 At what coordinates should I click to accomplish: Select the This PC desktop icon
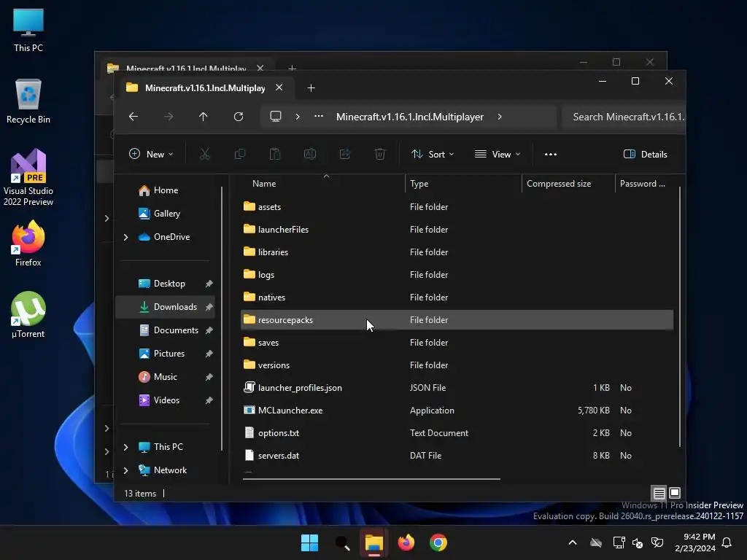(28, 30)
